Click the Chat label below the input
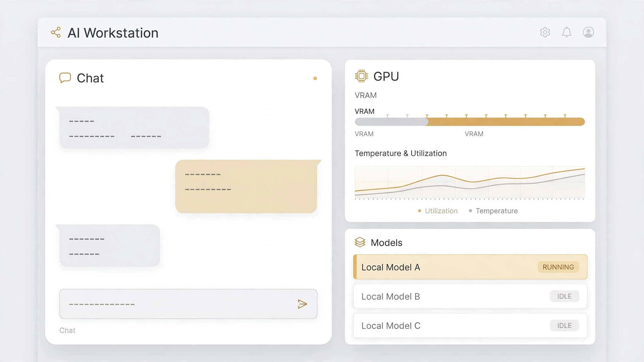The height and width of the screenshot is (362, 644). tap(67, 330)
